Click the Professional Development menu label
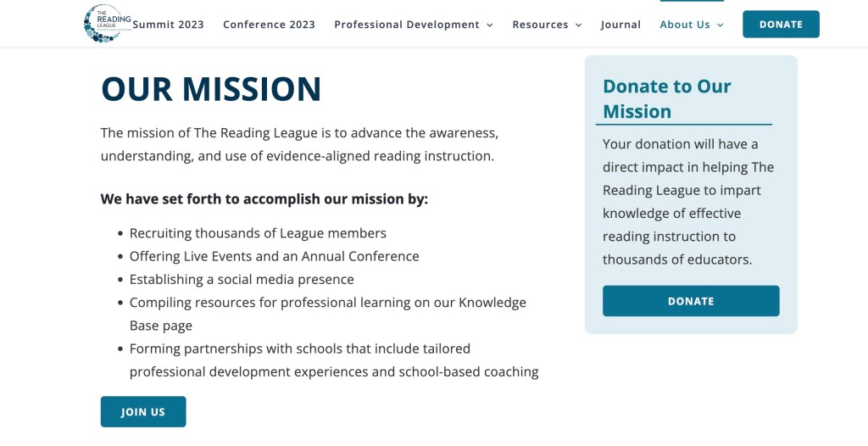The width and height of the screenshot is (868, 446). coord(406,25)
